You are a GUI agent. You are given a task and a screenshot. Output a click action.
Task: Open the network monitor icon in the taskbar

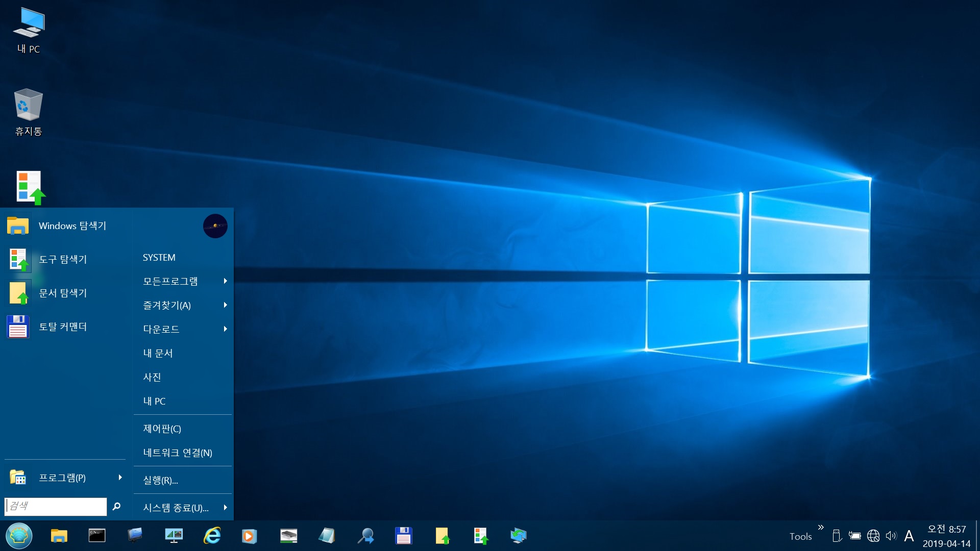click(x=174, y=536)
